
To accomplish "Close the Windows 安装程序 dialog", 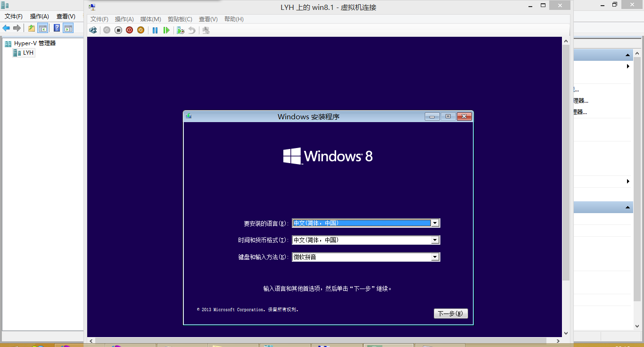I will click(464, 116).
